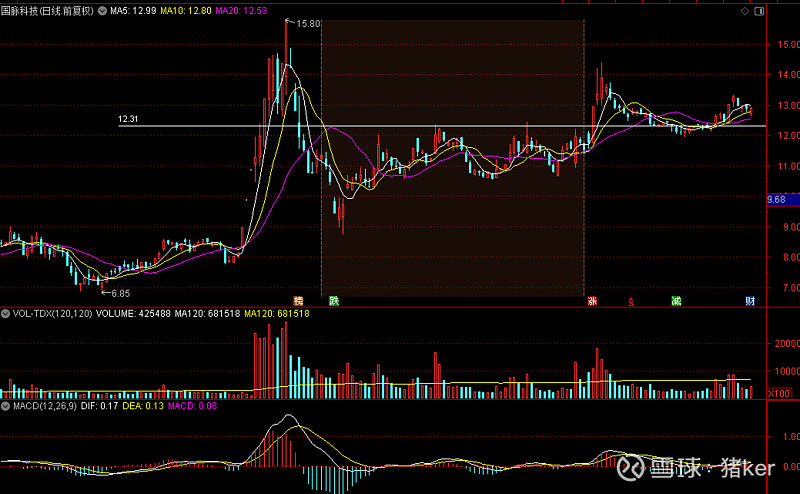Screen dimensions: 800x494
Task: Click the VOLUME: 425488 value
Action: (133, 314)
